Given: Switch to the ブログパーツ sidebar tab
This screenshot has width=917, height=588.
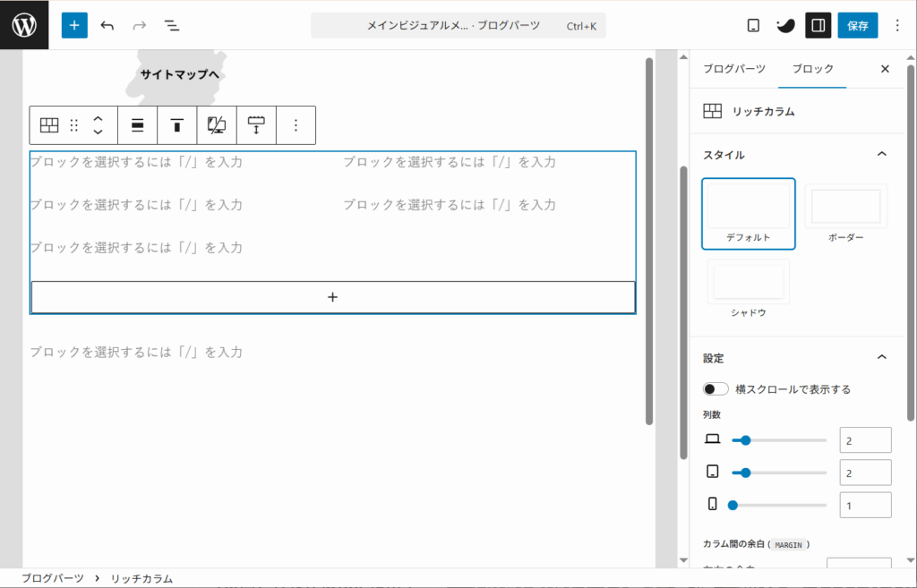Looking at the screenshot, I should click(x=734, y=68).
